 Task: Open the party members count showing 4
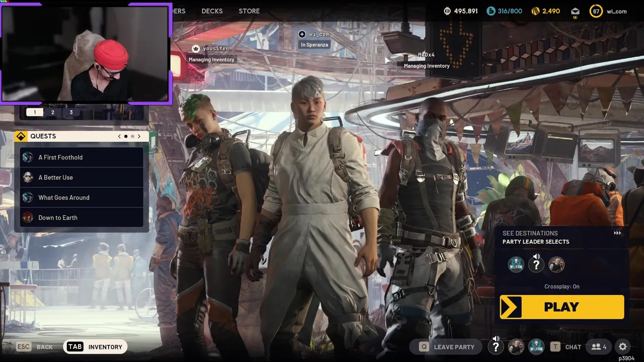click(599, 346)
